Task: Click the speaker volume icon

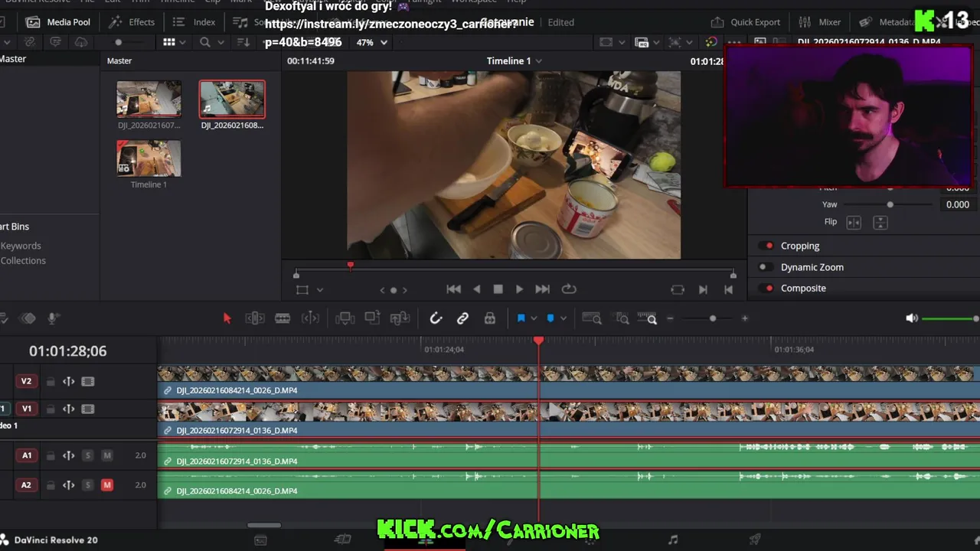Action: coord(912,318)
